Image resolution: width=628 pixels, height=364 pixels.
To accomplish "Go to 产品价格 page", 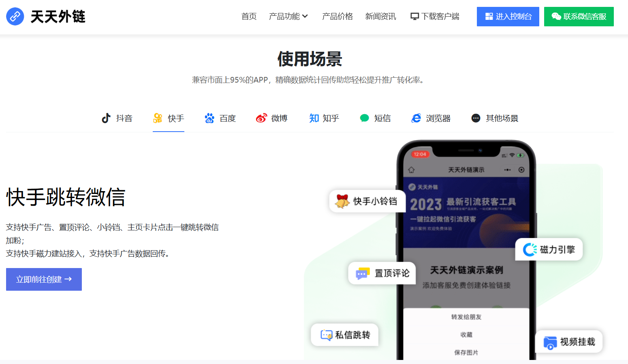I will pos(337,17).
